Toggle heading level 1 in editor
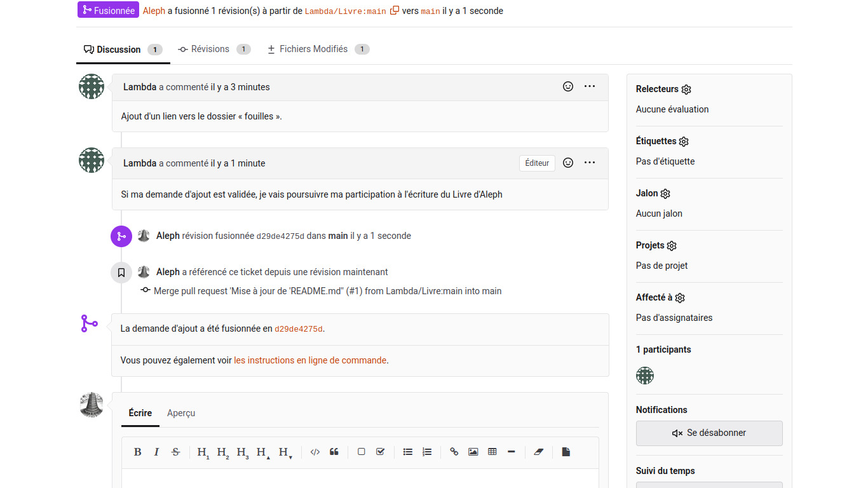868x488 pixels. click(203, 452)
